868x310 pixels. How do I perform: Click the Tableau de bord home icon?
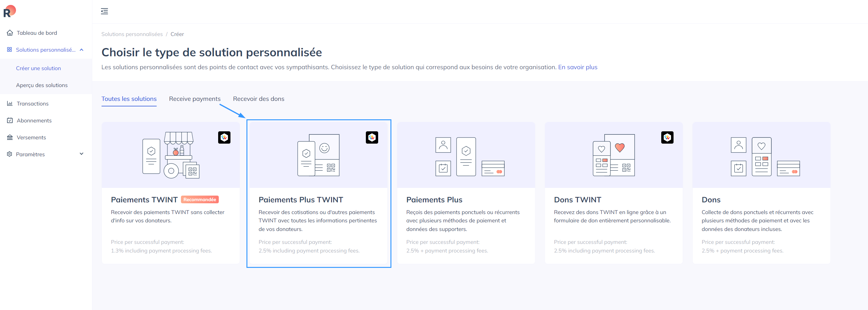click(10, 33)
